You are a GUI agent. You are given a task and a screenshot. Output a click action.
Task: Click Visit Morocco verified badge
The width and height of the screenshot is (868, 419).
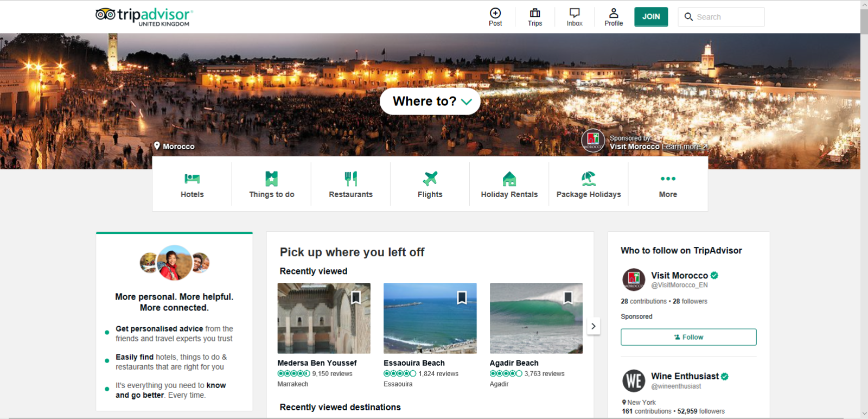(x=714, y=275)
